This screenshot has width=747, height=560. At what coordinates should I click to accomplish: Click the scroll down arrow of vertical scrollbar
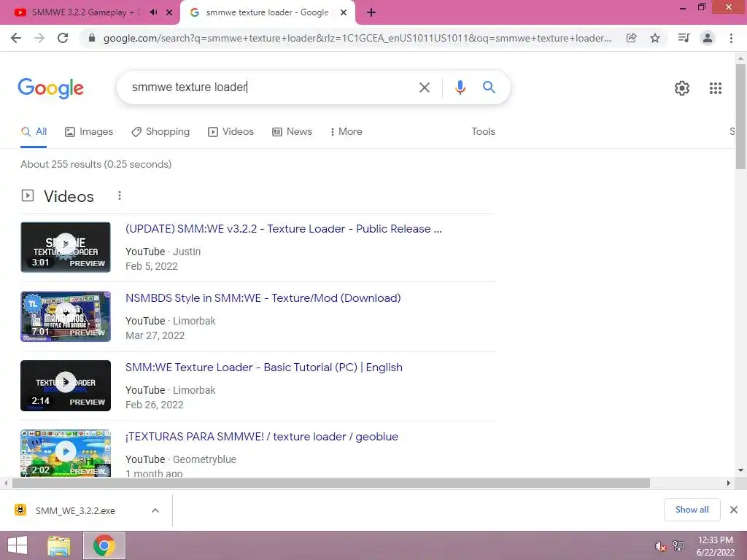click(x=740, y=470)
